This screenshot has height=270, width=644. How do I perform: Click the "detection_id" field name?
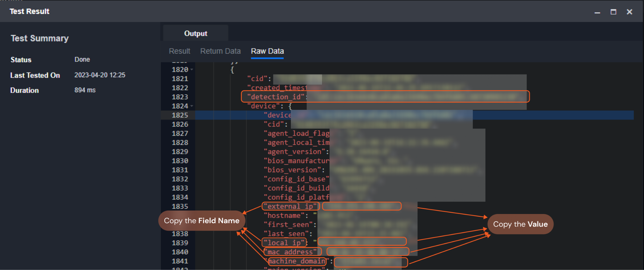click(276, 97)
